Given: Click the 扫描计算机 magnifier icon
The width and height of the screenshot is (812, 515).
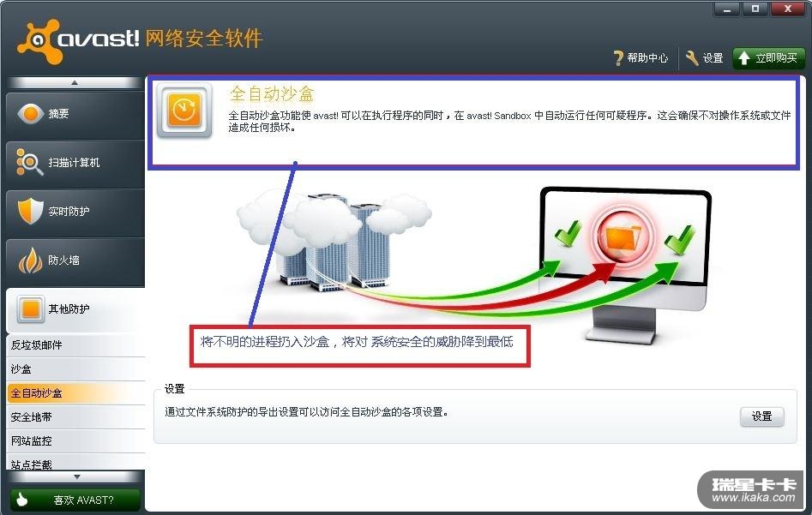Looking at the screenshot, I should [x=29, y=162].
